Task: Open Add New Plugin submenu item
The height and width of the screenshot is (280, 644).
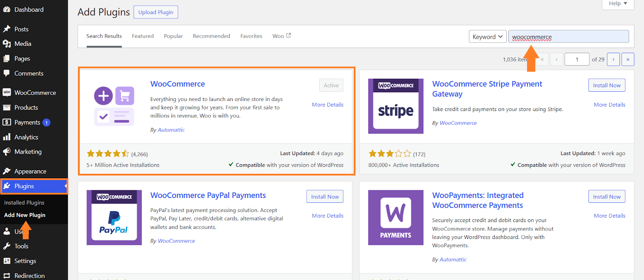Action: pyautogui.click(x=25, y=215)
